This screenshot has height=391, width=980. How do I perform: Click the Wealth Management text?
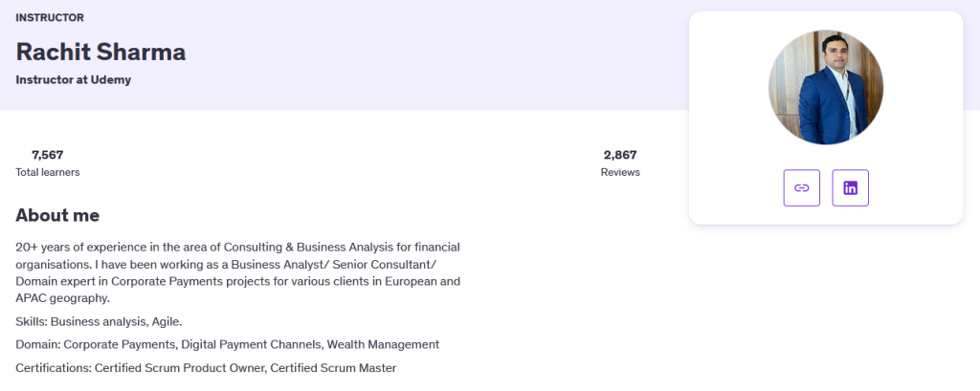pyautogui.click(x=383, y=344)
